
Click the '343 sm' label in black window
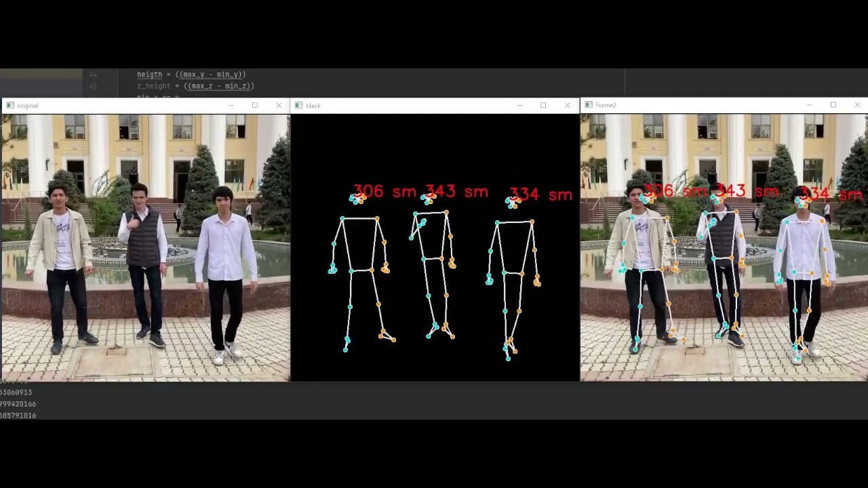456,192
